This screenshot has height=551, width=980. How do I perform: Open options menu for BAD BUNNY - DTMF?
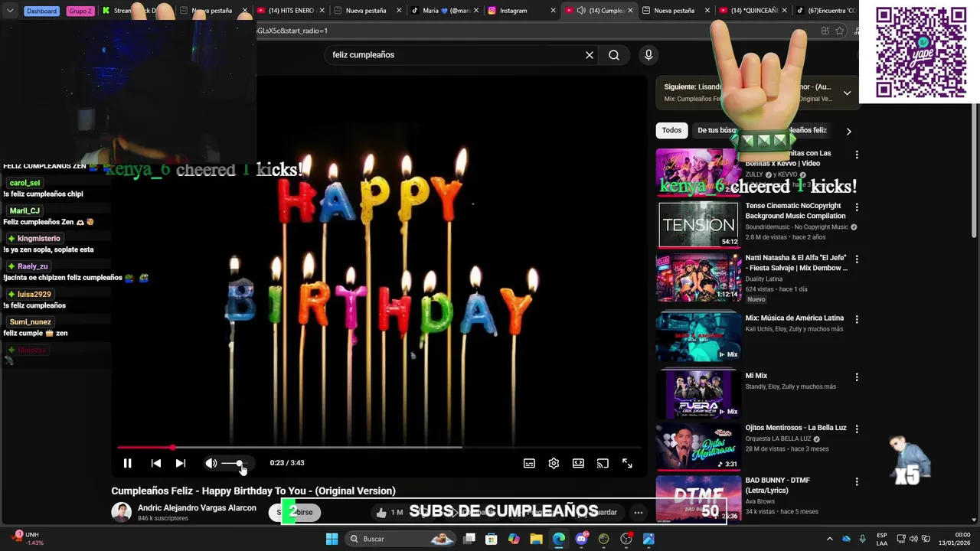(857, 482)
